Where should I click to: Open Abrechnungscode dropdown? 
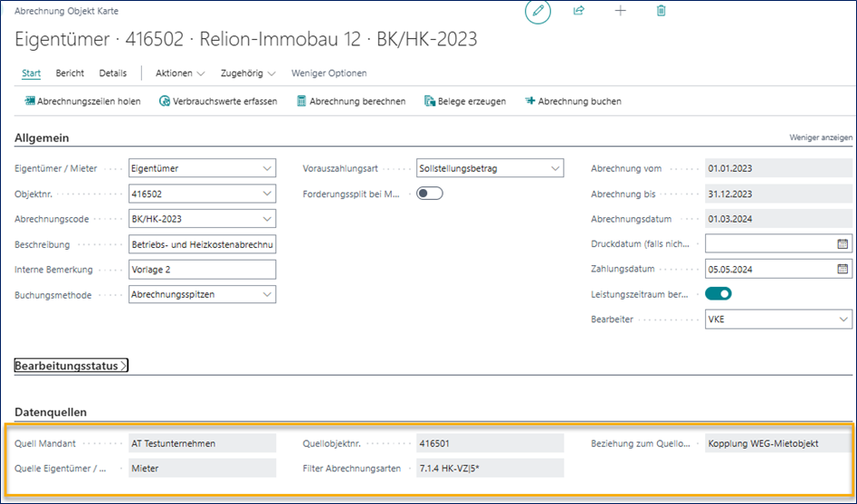click(267, 219)
